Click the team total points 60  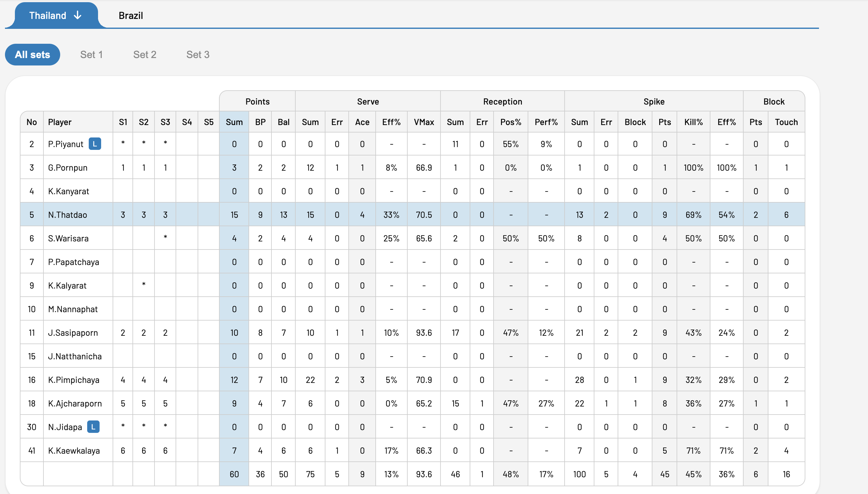coord(234,474)
